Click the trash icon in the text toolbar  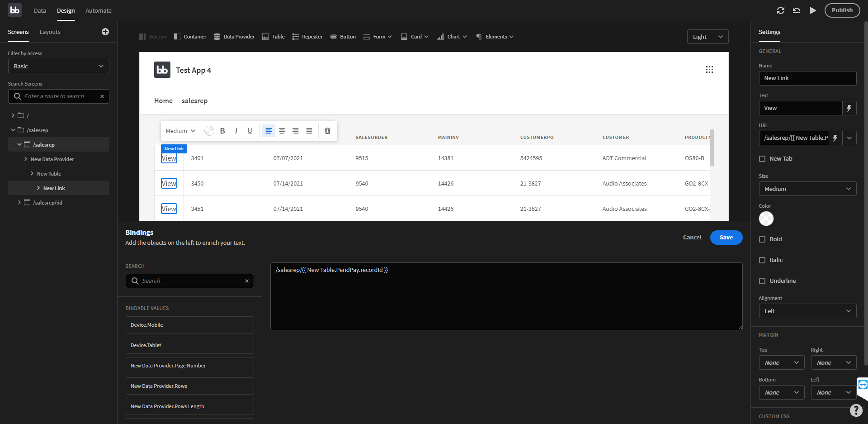click(x=327, y=131)
